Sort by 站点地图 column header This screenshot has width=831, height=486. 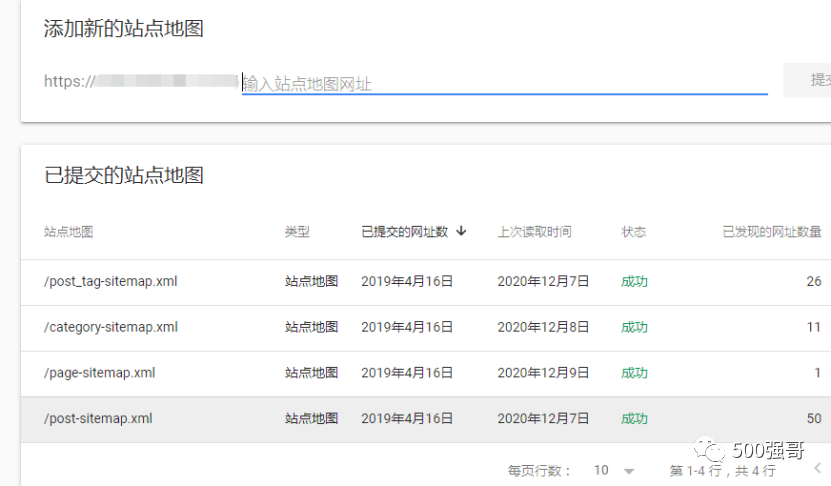pyautogui.click(x=68, y=232)
